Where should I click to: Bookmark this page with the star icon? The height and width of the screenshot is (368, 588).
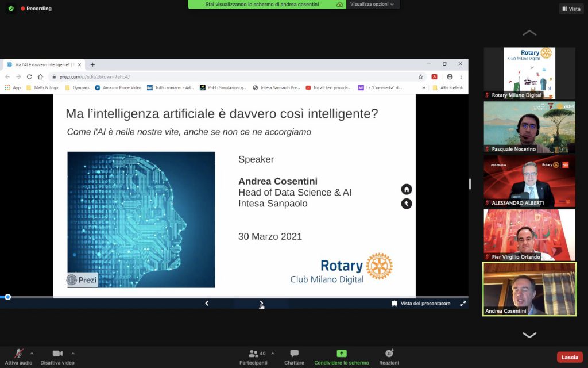421,76
